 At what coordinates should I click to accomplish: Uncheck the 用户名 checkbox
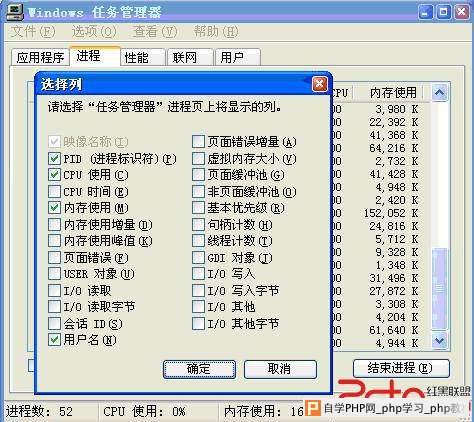pos(54,340)
